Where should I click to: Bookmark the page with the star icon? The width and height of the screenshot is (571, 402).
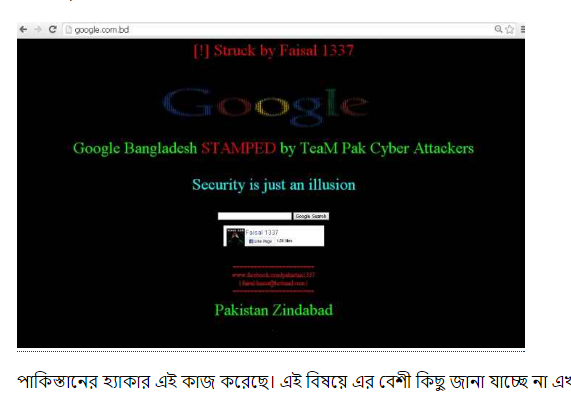coord(510,29)
